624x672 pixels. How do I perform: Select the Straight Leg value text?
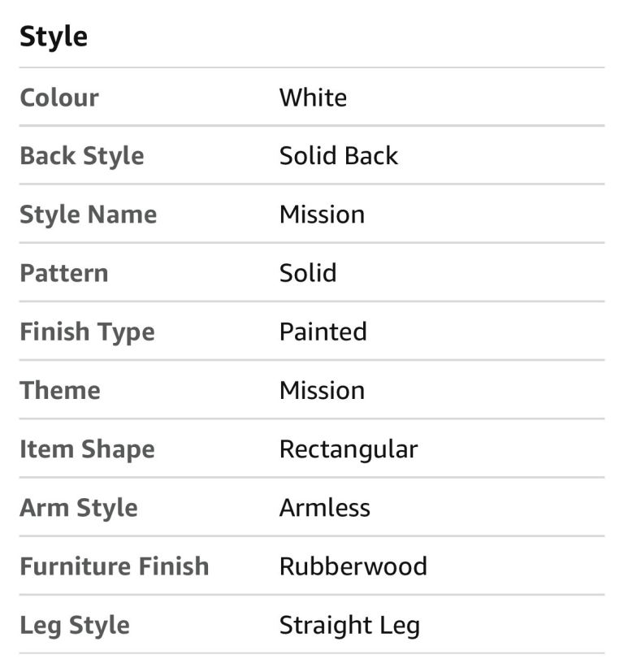coord(349,625)
